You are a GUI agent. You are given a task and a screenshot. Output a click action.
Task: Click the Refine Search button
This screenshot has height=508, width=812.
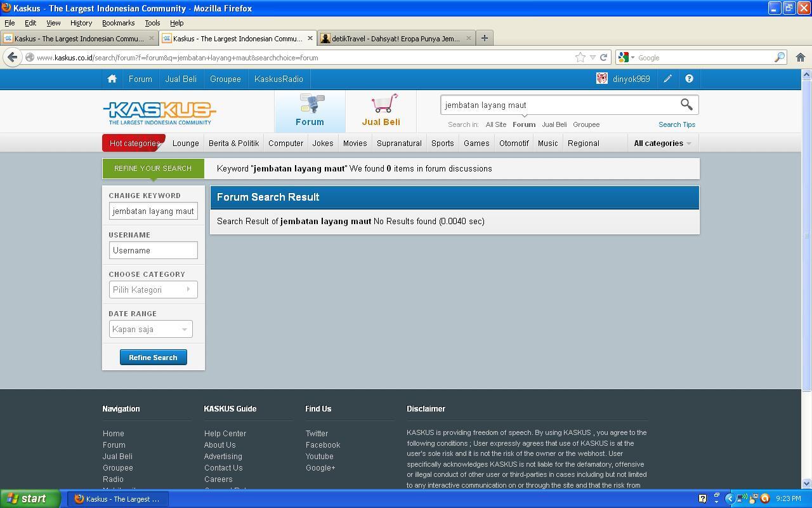[153, 357]
